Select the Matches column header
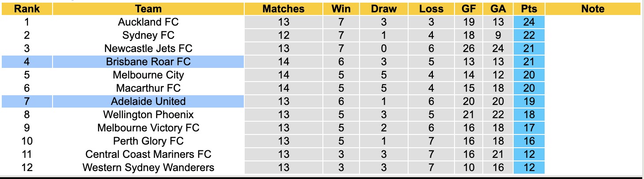 [x=283, y=9]
